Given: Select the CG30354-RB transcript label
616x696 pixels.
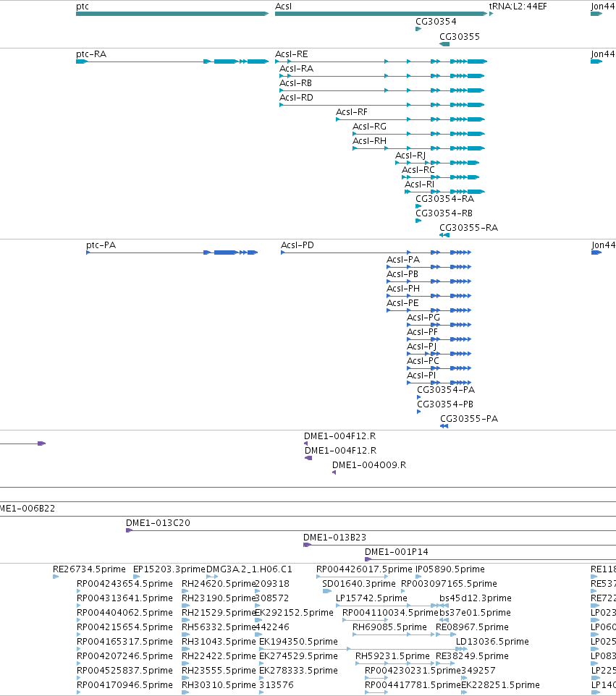Looking at the screenshot, I should point(444,213).
